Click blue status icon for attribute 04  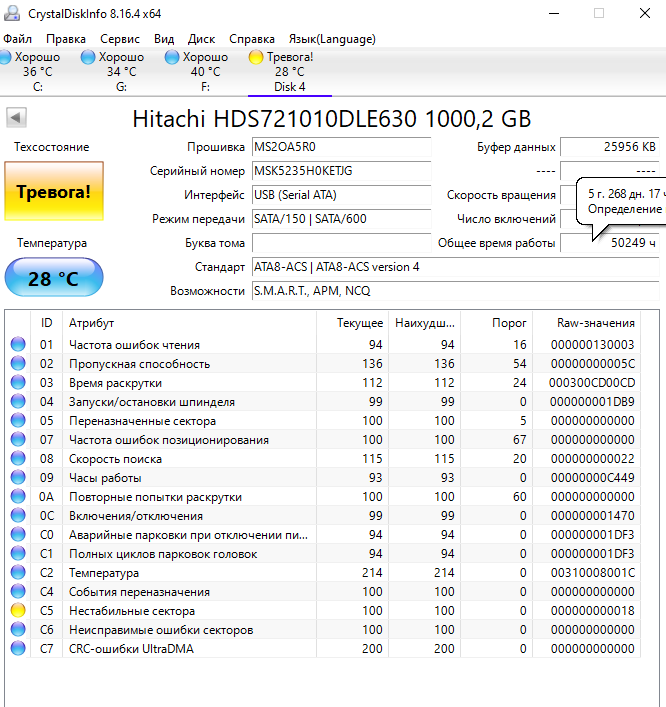(x=18, y=401)
